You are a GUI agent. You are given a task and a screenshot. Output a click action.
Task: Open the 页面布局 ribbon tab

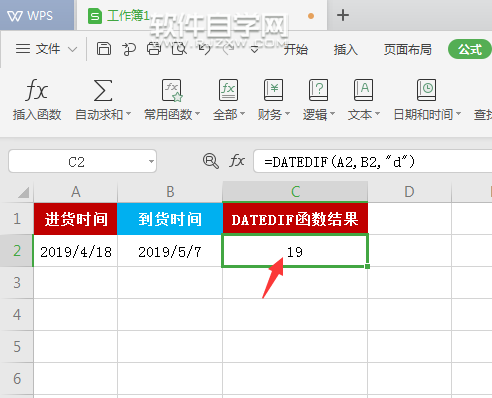tap(407, 49)
